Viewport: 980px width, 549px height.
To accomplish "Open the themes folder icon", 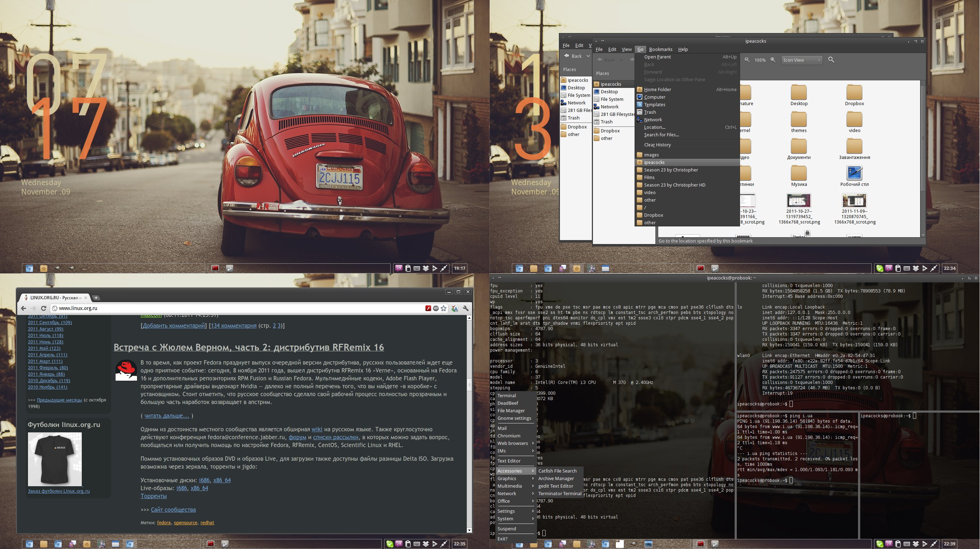I will [799, 122].
